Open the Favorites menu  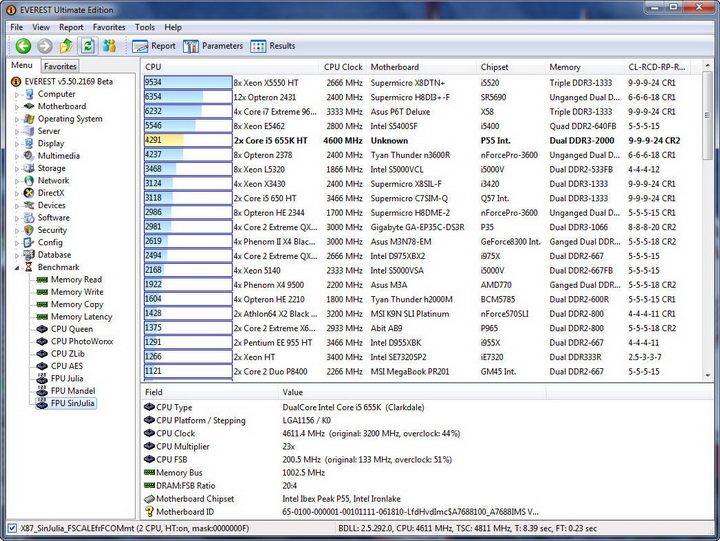click(109, 27)
